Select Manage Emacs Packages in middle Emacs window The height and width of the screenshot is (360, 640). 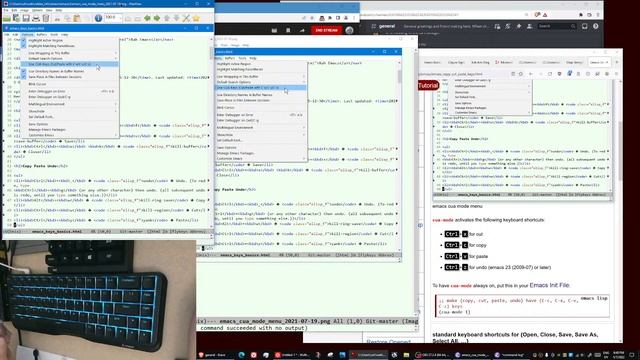pos(235,153)
